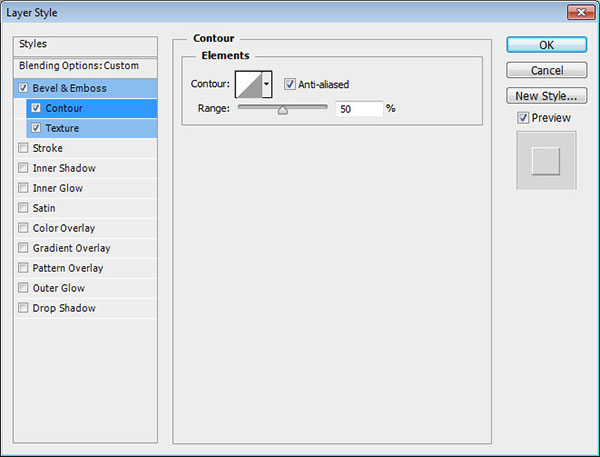Select the Blending Options: Custom entry
The width and height of the screenshot is (600, 457).
[x=78, y=65]
